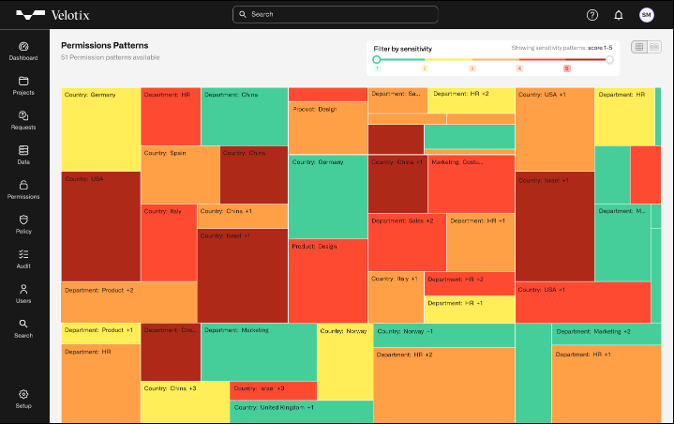Open the Department: Product +2 tile
674x424 pixels.
click(129, 302)
